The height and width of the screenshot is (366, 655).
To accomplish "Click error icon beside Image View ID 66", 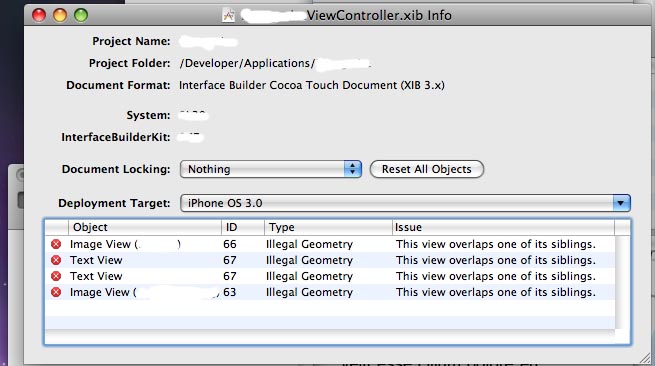I will (56, 244).
